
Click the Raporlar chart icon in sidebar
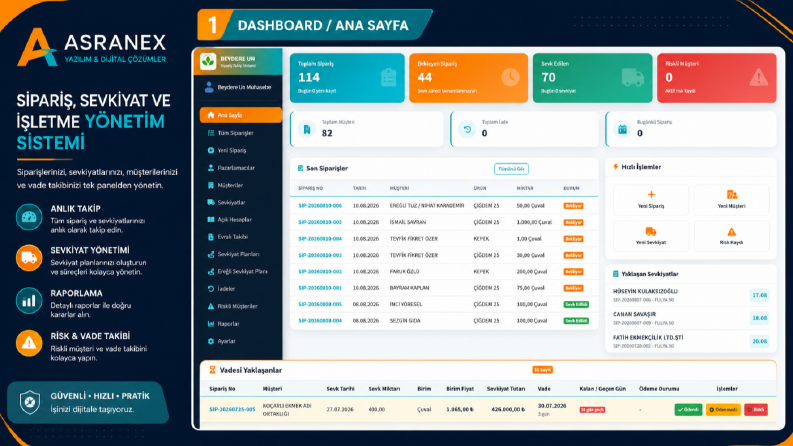211,324
